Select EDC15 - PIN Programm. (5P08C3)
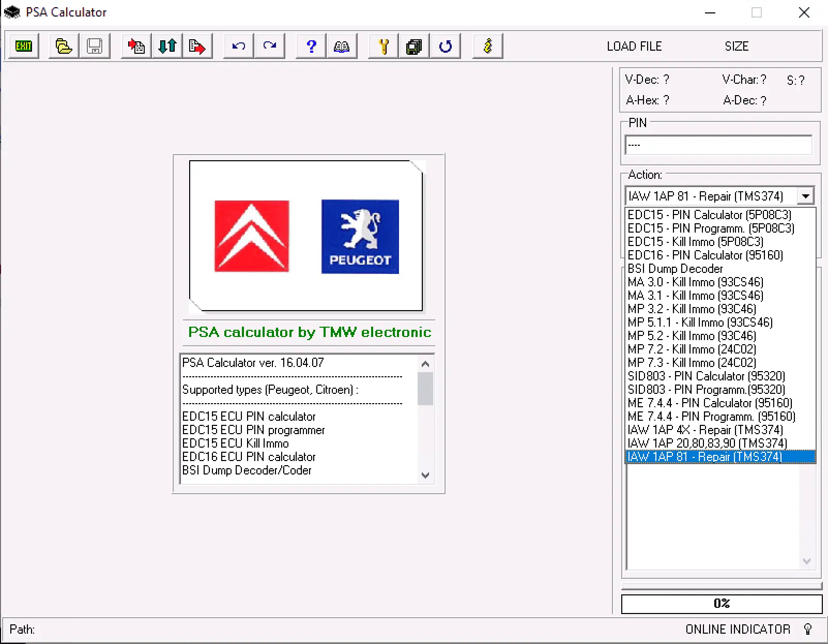The image size is (828, 644). [720, 228]
